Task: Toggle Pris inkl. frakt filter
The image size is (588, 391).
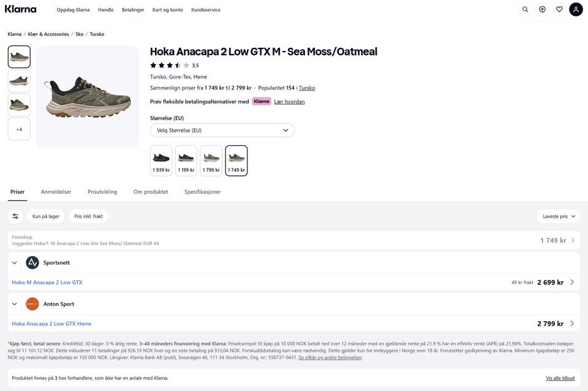Action: (88, 216)
